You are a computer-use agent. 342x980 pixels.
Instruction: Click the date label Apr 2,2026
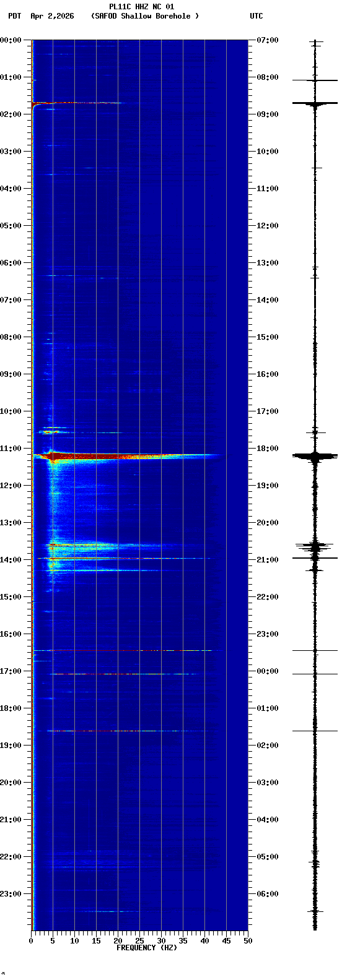point(52,16)
